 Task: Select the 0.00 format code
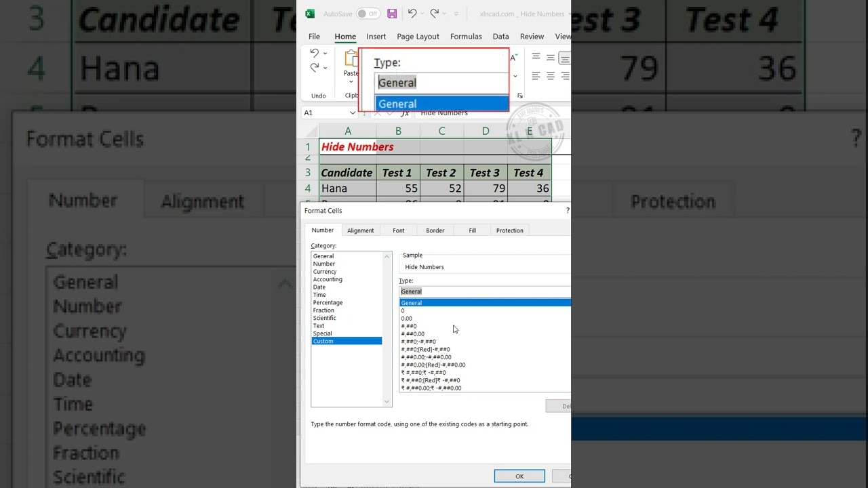pos(485,319)
